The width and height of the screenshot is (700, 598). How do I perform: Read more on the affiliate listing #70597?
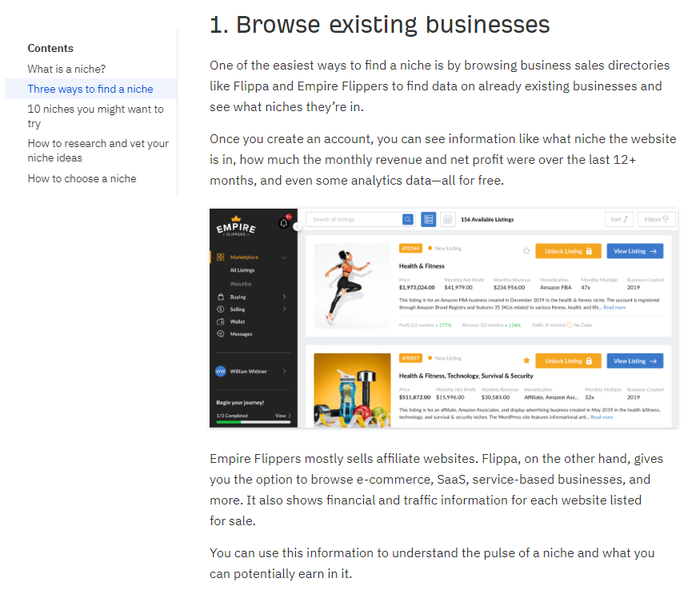click(602, 417)
